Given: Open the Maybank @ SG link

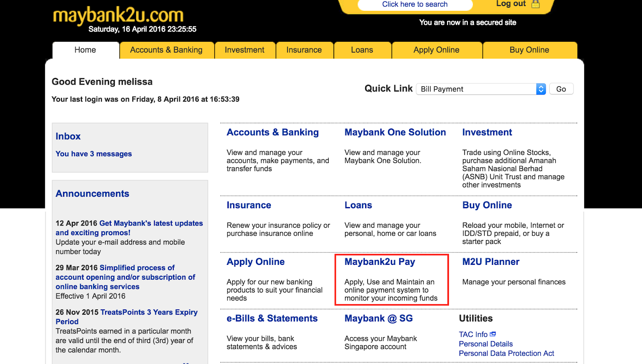Looking at the screenshot, I should [x=379, y=319].
